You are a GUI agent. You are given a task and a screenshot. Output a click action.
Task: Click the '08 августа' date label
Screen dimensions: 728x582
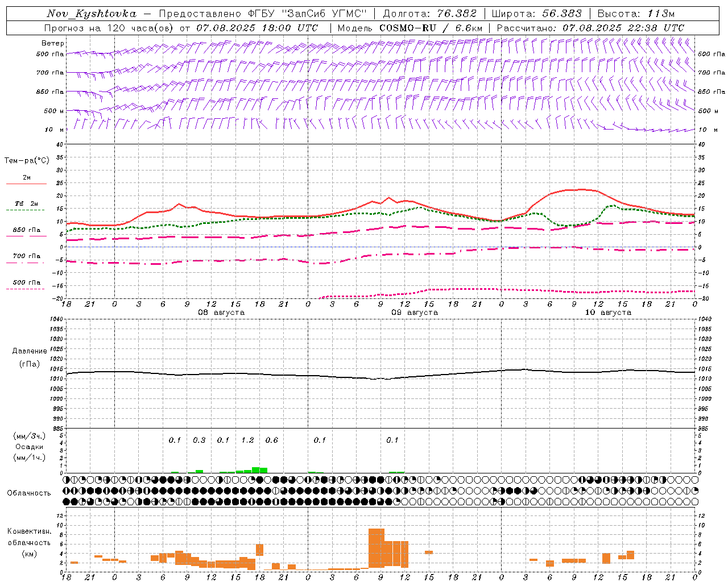(221, 313)
